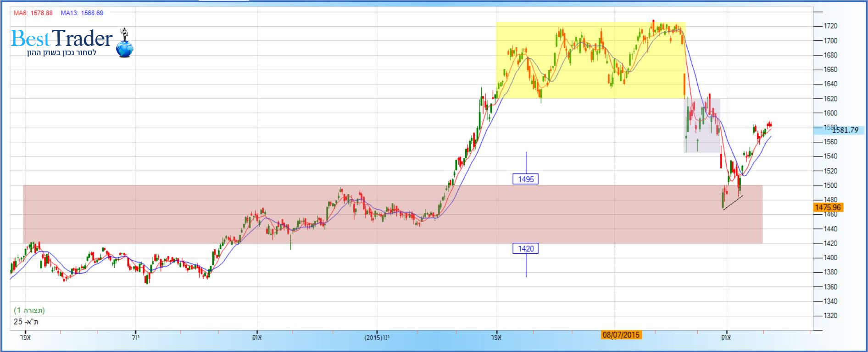The width and height of the screenshot is (868, 352).
Task: Click the Hebrew tagline under the logo
Action: click(61, 53)
